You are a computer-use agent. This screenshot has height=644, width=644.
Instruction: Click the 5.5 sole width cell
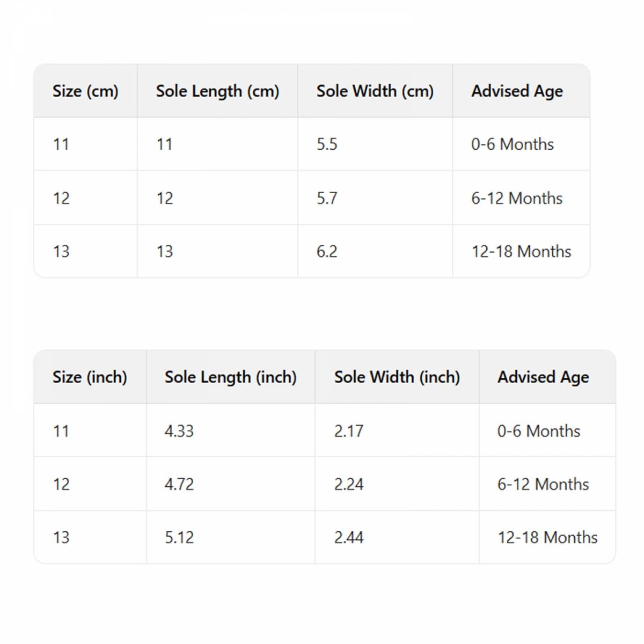point(327,144)
